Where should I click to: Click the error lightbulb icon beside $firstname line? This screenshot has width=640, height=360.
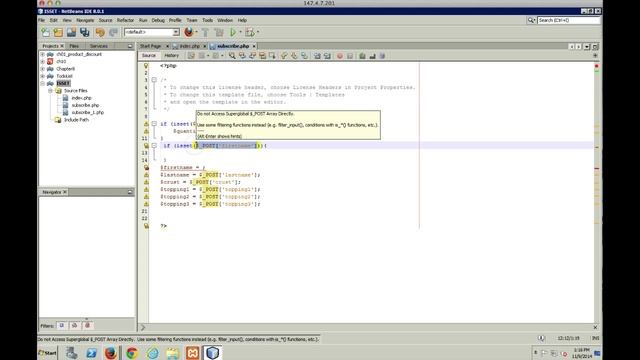coord(146,167)
